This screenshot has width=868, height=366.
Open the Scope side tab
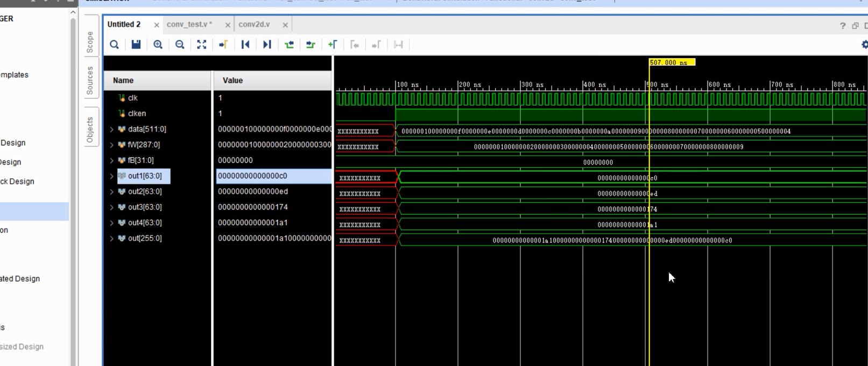[x=90, y=42]
